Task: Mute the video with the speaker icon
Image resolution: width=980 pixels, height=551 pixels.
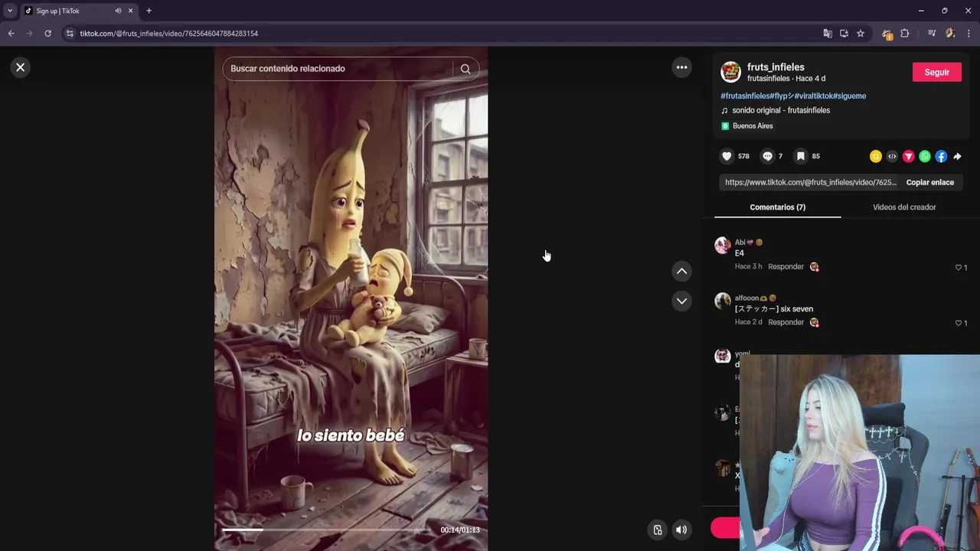Action: [x=681, y=530]
